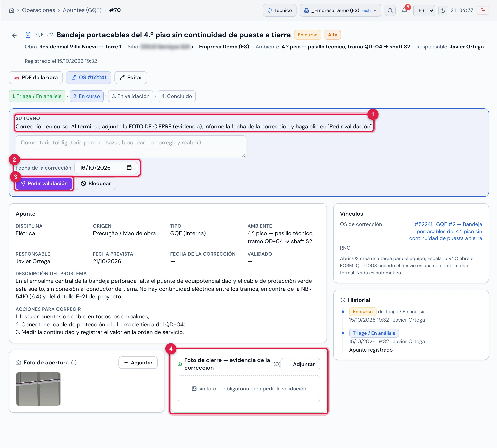The image size is (497, 448).
Task: Open the _Empresa Demo (ES) company dropdown
Action: click(340, 10)
